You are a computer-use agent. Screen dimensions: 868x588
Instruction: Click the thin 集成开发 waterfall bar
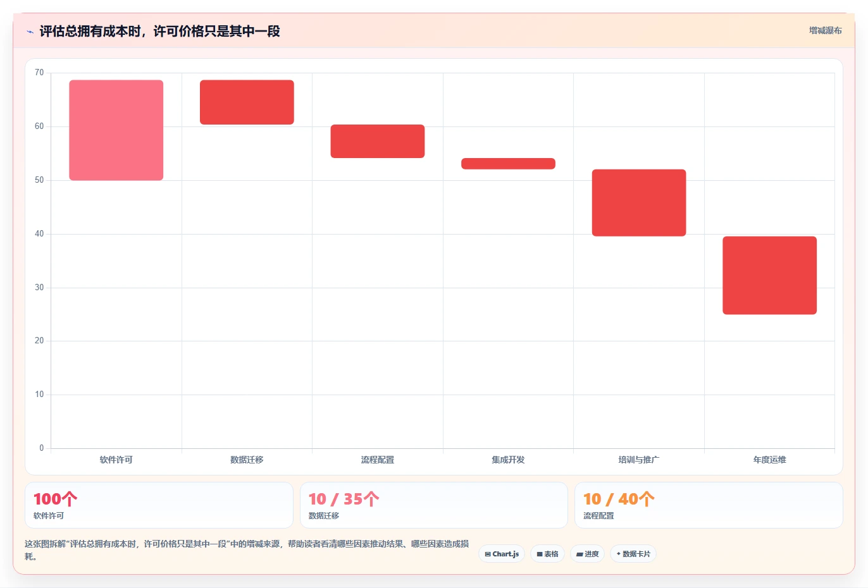508,164
